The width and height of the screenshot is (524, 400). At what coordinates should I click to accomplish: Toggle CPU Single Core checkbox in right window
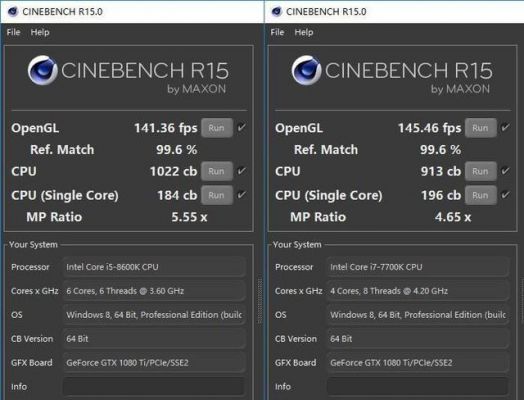click(x=505, y=195)
